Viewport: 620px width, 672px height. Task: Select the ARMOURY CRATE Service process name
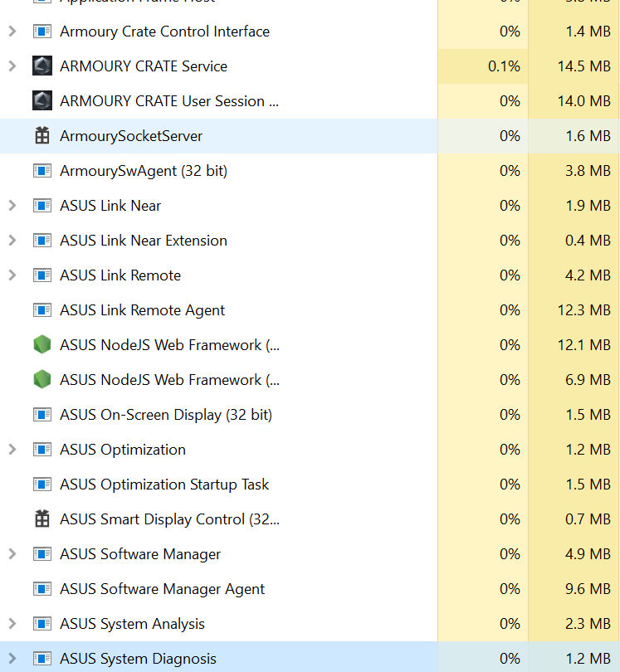(x=144, y=66)
